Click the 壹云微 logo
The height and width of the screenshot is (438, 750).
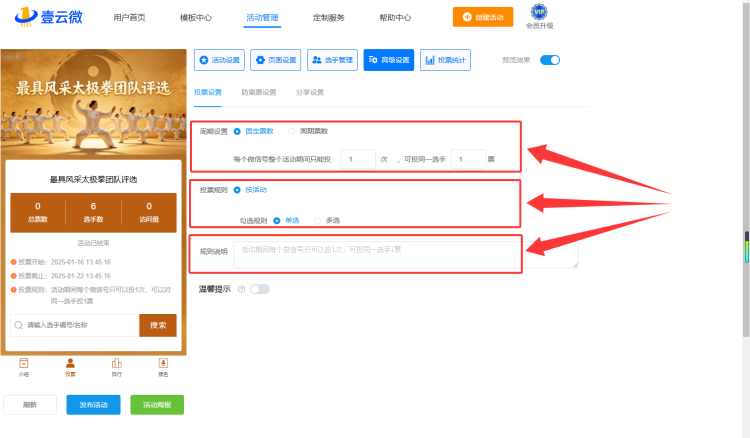pyautogui.click(x=49, y=17)
